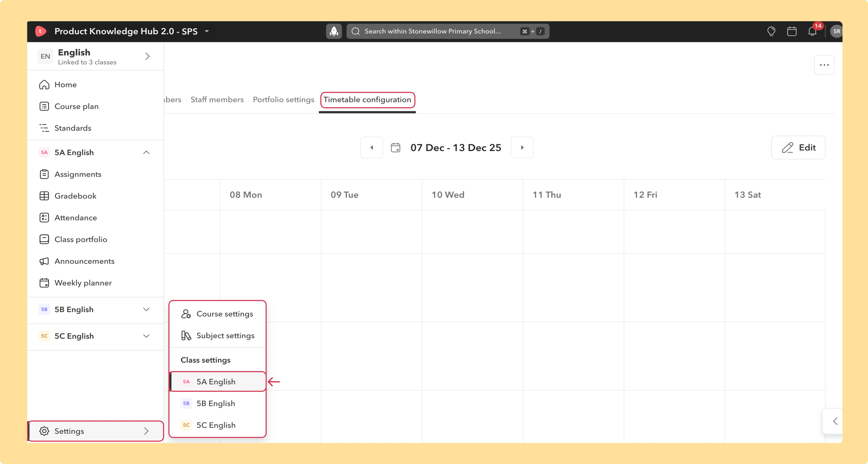Click the Assignments clipboard icon
This screenshot has height=464, width=868.
point(44,174)
